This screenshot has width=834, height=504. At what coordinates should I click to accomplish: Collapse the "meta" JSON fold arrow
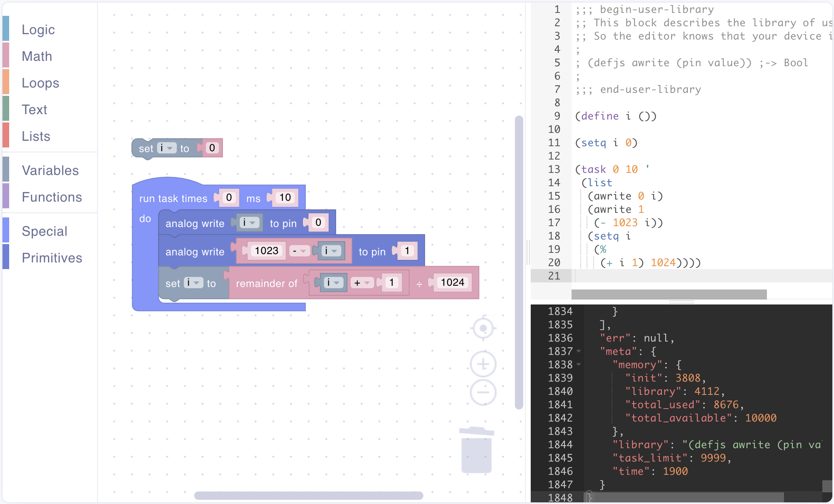579,351
